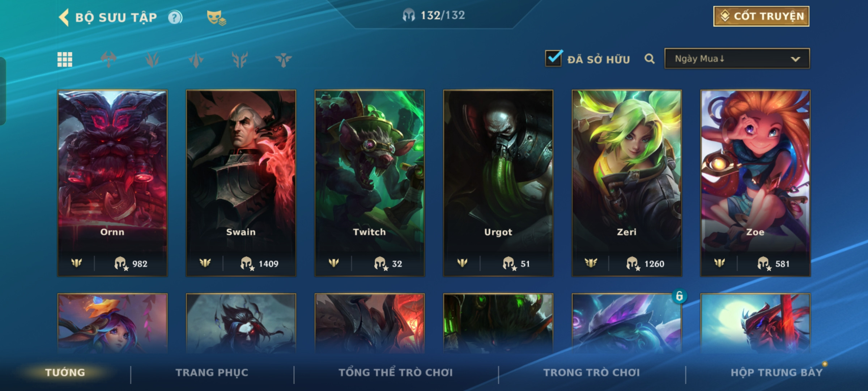868x391 pixels.
Task: Open the Zeri champion card
Action: click(x=627, y=183)
